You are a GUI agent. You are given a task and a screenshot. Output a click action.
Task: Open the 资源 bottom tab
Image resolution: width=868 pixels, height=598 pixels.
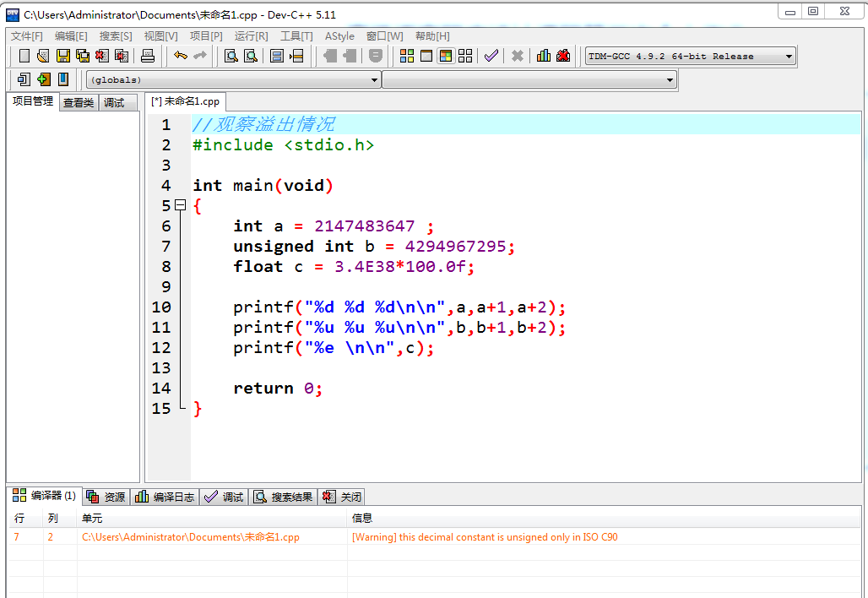click(106, 497)
